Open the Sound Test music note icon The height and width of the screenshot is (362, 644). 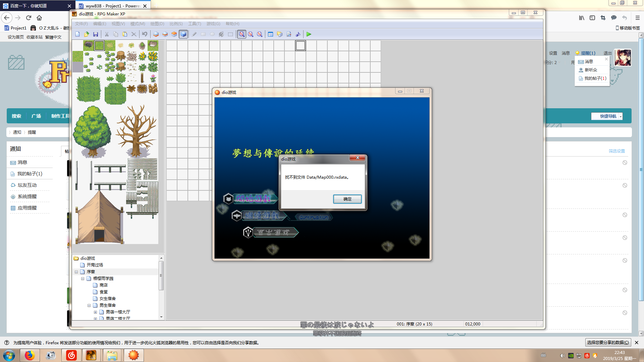point(298,34)
